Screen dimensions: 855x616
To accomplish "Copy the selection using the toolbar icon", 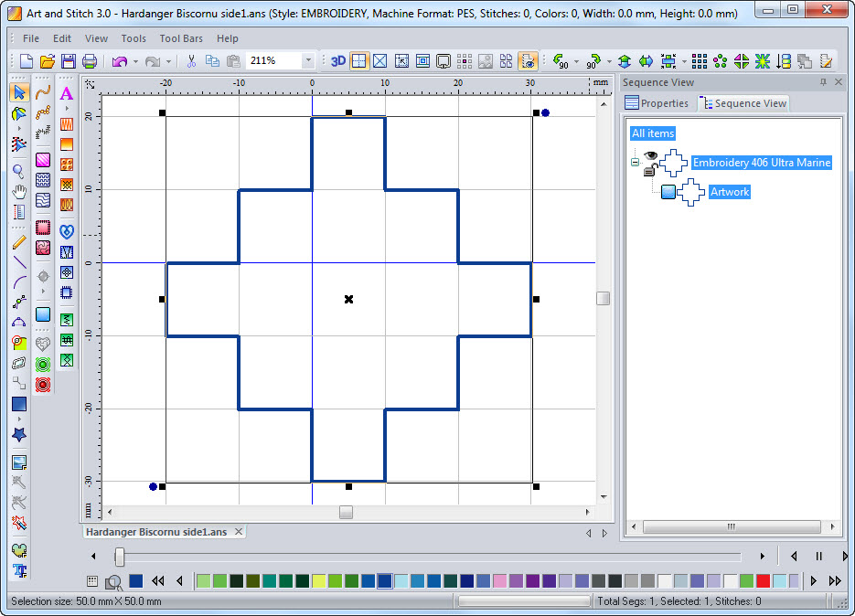I will click(x=212, y=61).
